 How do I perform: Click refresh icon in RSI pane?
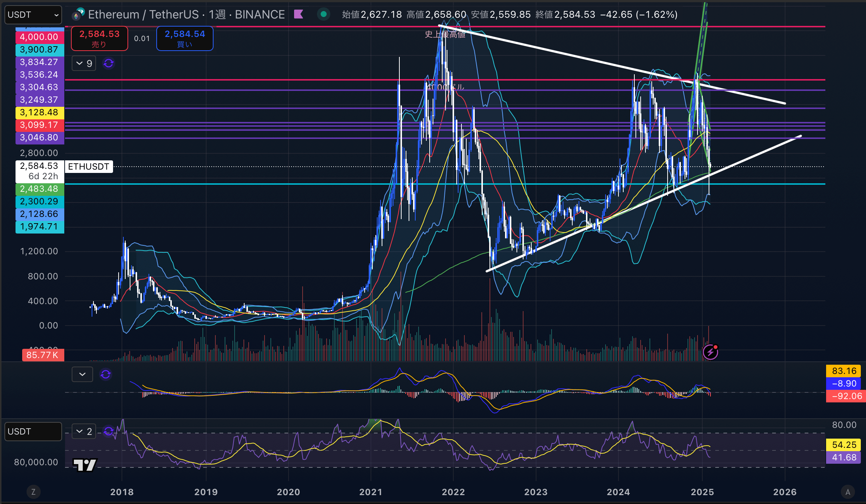[x=109, y=431]
